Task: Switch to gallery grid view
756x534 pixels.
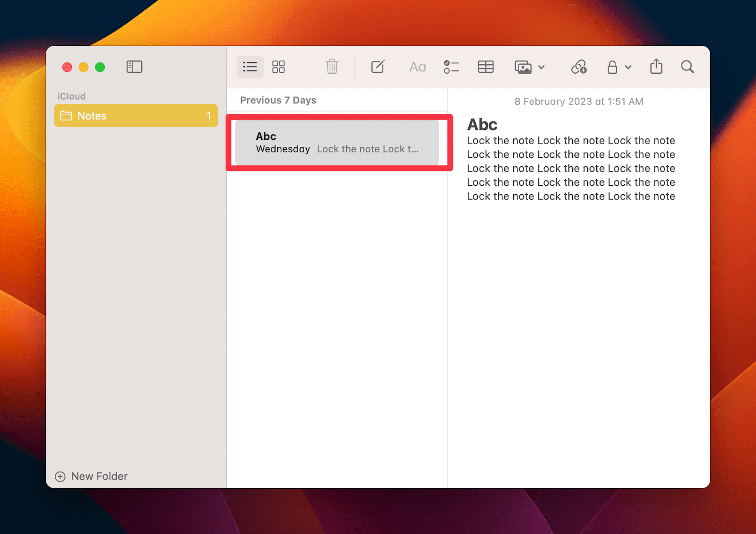Action: point(278,67)
